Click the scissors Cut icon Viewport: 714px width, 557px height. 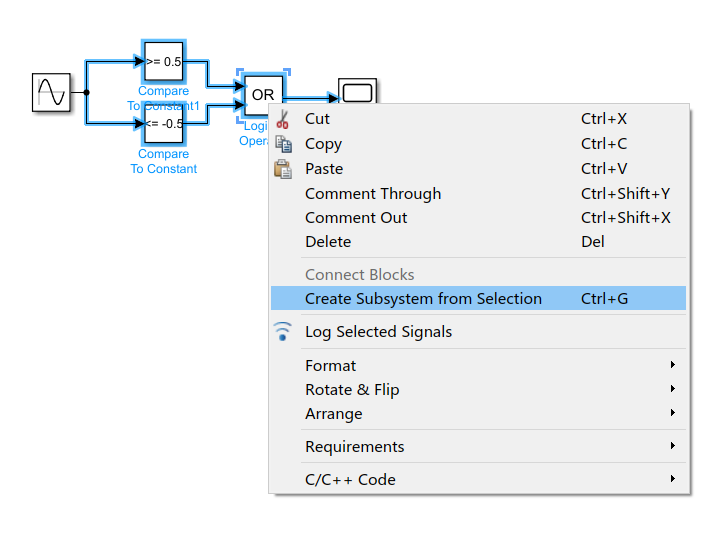[283, 119]
